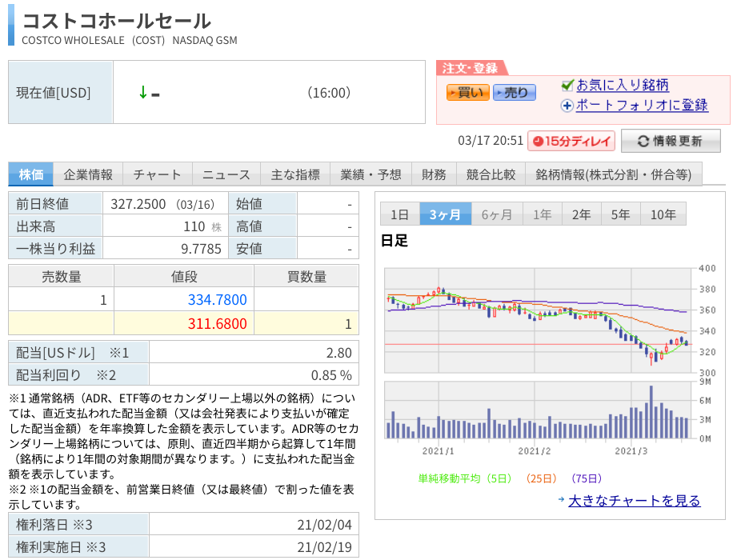Refresh data with 情報更新 button
Screen dimensions: 737x560
point(671,141)
